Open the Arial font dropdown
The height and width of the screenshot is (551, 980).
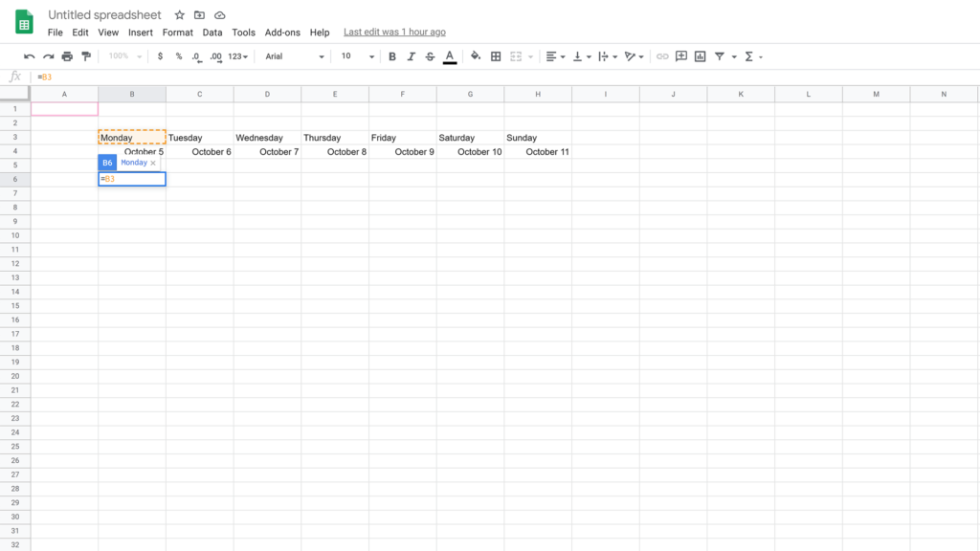292,56
